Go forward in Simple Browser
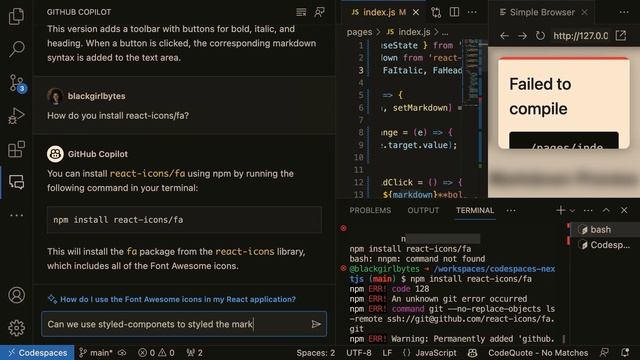This screenshot has height=360, width=640. click(x=522, y=36)
